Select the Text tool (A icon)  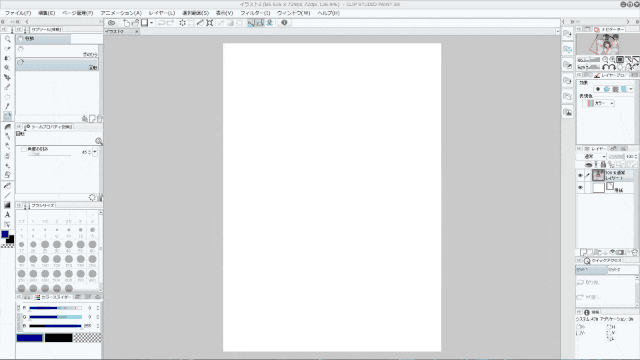[x=7, y=215]
